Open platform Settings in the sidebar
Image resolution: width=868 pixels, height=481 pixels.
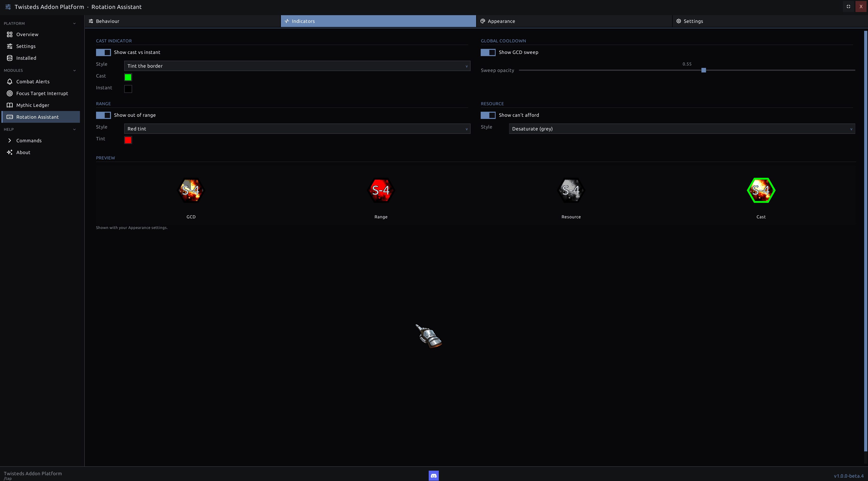pos(41,46)
